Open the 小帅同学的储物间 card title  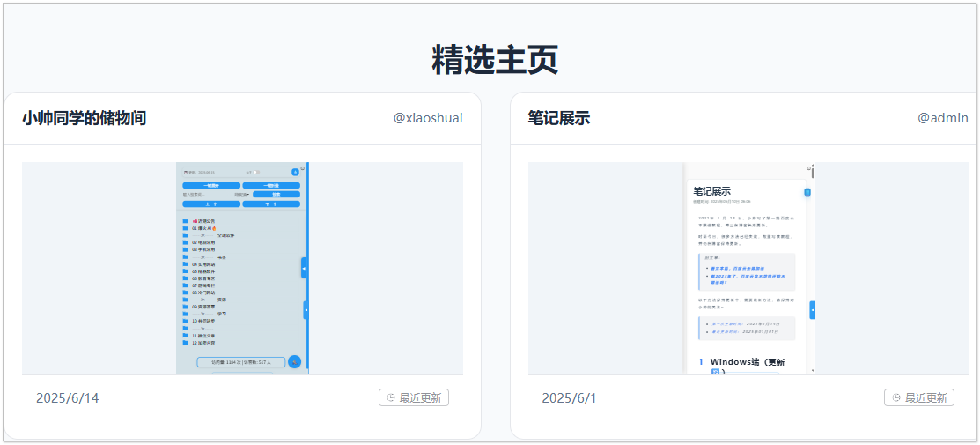click(x=85, y=118)
